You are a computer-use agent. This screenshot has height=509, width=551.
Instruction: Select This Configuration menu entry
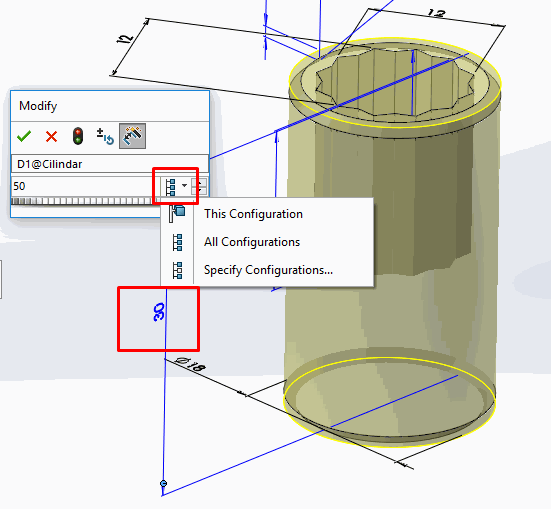(x=267, y=214)
